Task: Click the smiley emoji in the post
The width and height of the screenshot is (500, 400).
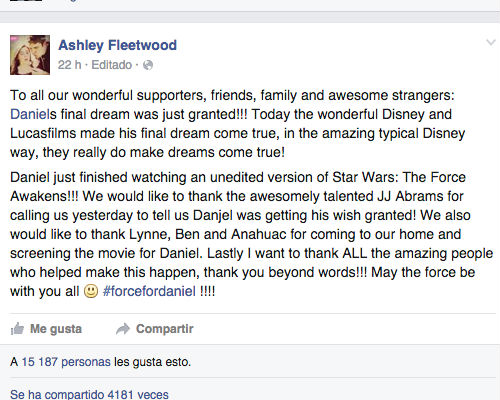Action: pos(91,291)
